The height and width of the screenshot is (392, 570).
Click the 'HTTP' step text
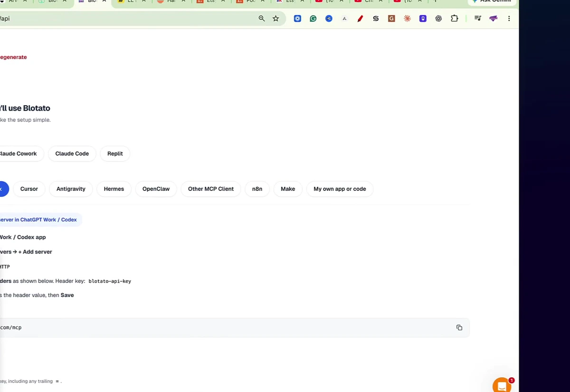tap(5, 267)
